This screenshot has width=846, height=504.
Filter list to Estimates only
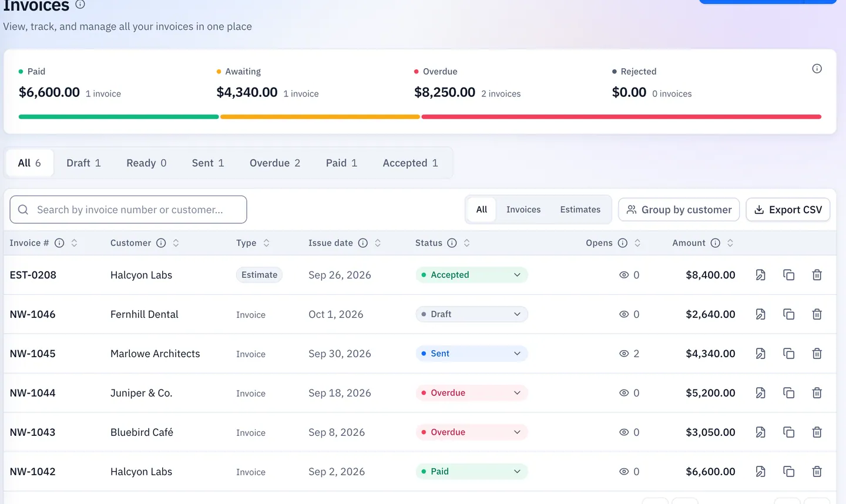coord(580,210)
